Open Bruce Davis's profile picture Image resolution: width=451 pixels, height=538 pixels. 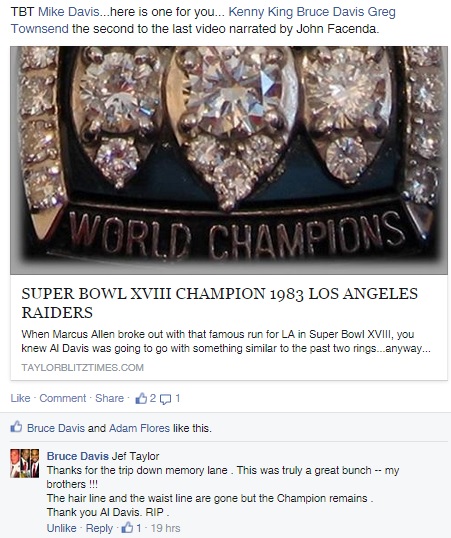tap(25, 463)
